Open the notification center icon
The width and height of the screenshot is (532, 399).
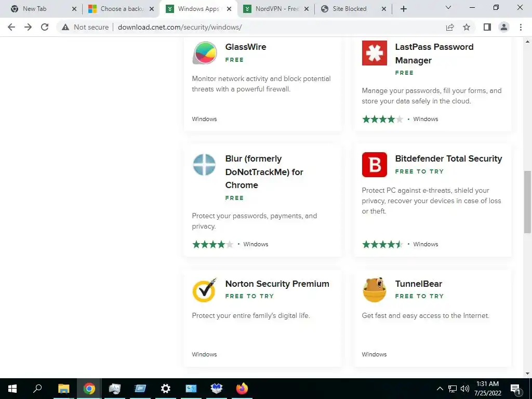(516, 389)
